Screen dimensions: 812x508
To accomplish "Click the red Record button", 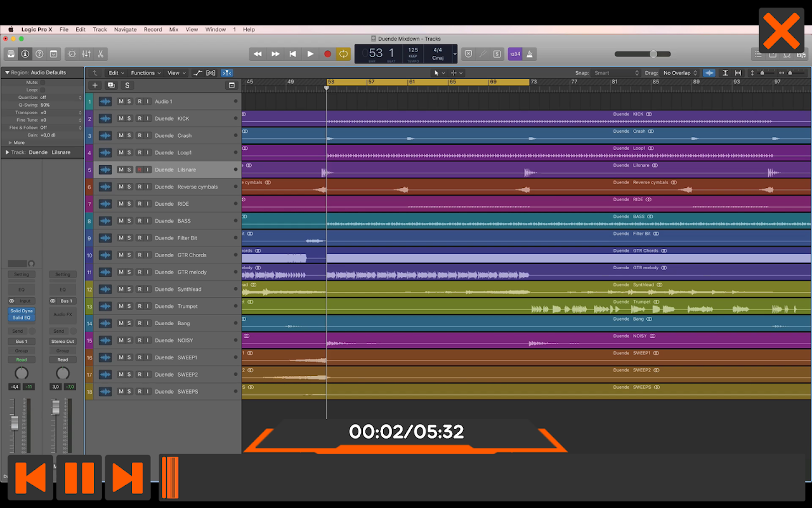I will [x=327, y=54].
